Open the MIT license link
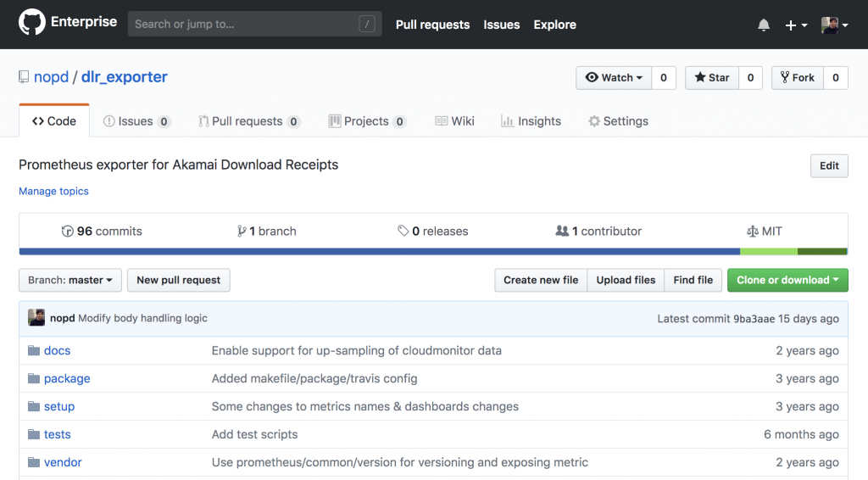 point(764,231)
